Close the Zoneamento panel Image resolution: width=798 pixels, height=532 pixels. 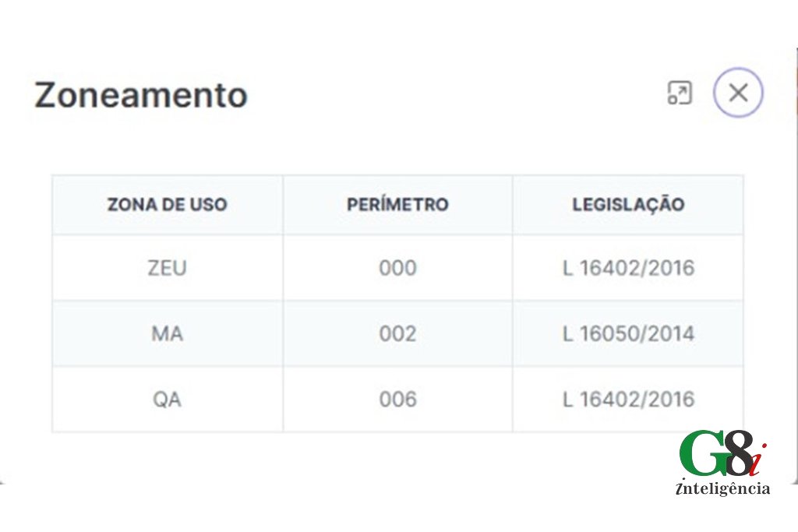coord(738,93)
